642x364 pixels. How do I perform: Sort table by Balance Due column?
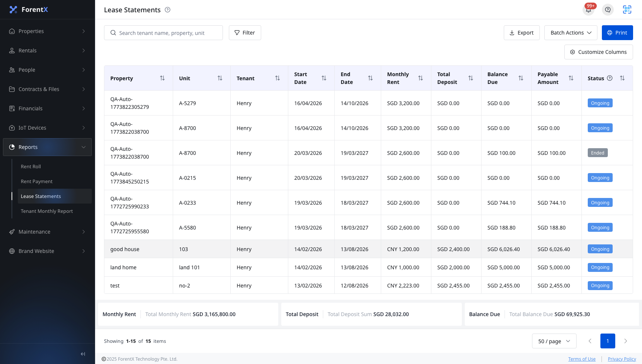click(x=521, y=78)
